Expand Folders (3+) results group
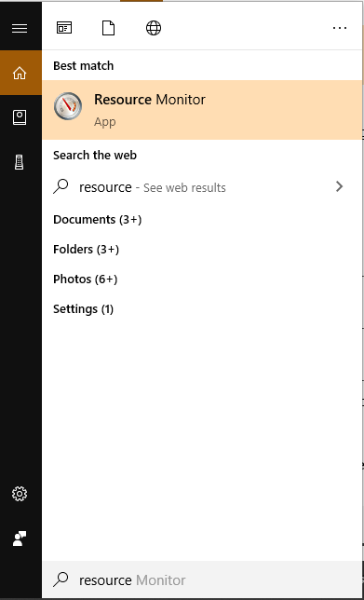This screenshot has height=600, width=364. pyautogui.click(x=86, y=250)
